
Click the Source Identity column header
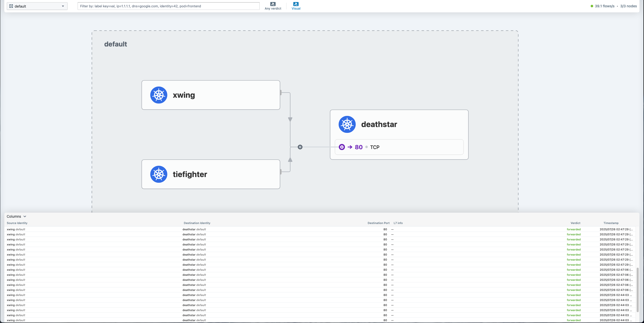coord(17,223)
